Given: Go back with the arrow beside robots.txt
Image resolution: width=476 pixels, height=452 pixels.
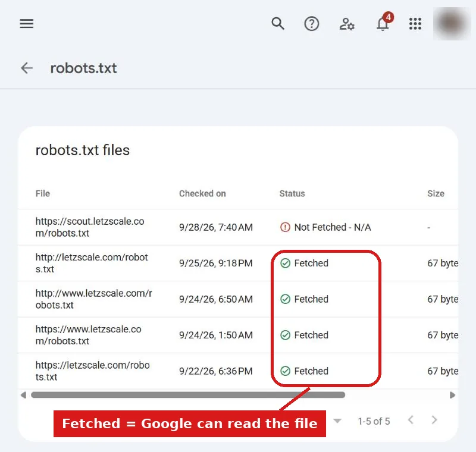Looking at the screenshot, I should (x=27, y=68).
